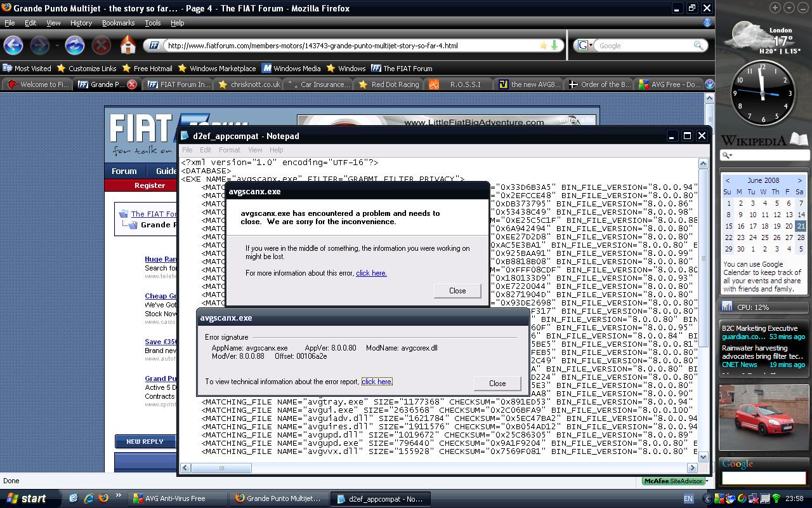The height and width of the screenshot is (508, 812).
Task: Go to the Home page icon
Action: (128, 45)
